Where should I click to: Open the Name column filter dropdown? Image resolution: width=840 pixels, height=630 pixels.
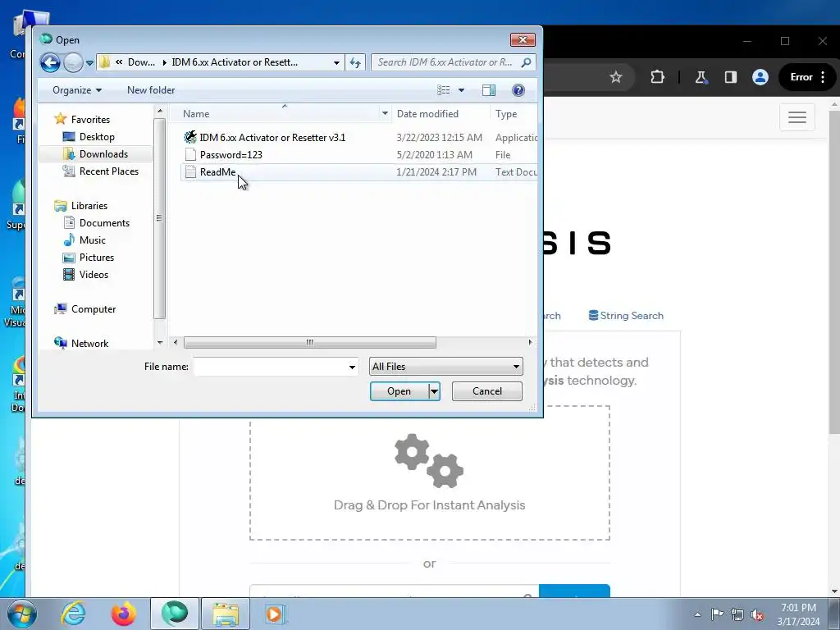pos(385,113)
